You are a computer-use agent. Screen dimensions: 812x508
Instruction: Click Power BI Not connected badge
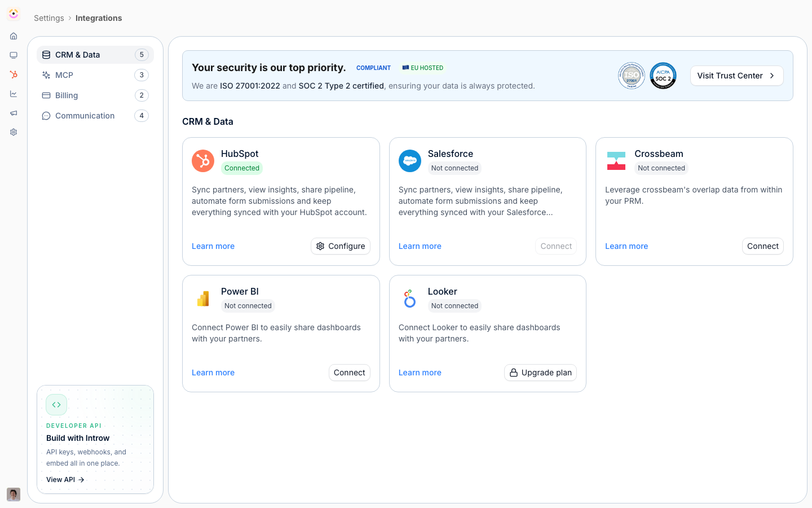tap(248, 306)
